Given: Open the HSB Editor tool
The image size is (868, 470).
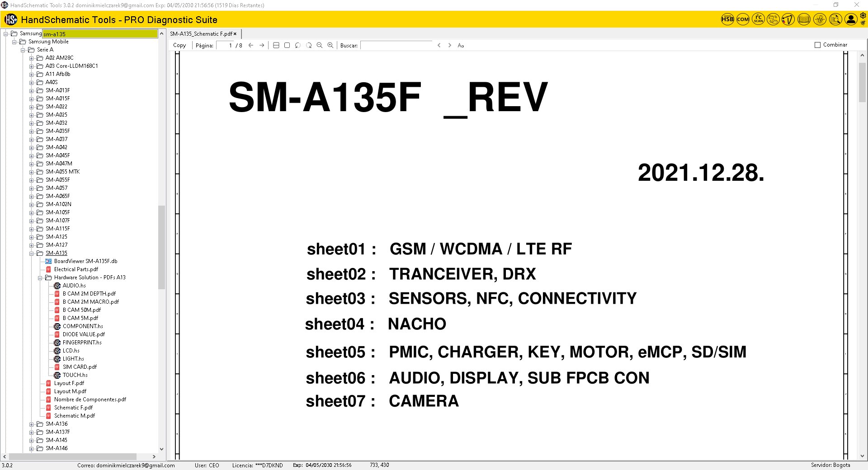Looking at the screenshot, I should [x=727, y=19].
